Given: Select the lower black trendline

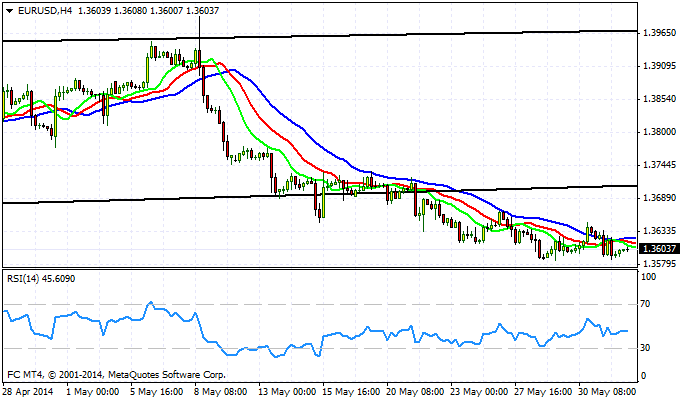Looking at the screenshot, I should (320, 194).
